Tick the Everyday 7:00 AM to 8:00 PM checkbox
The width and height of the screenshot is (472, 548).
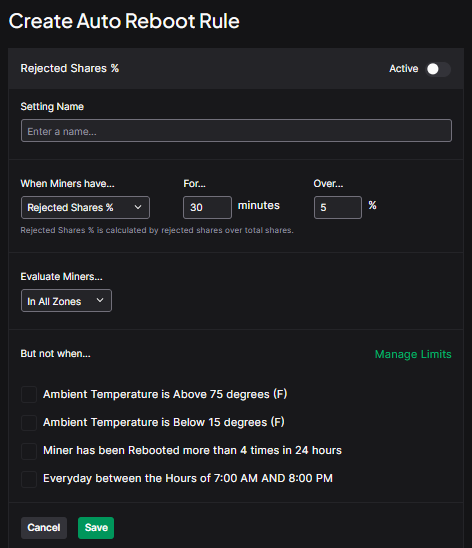[29, 479]
